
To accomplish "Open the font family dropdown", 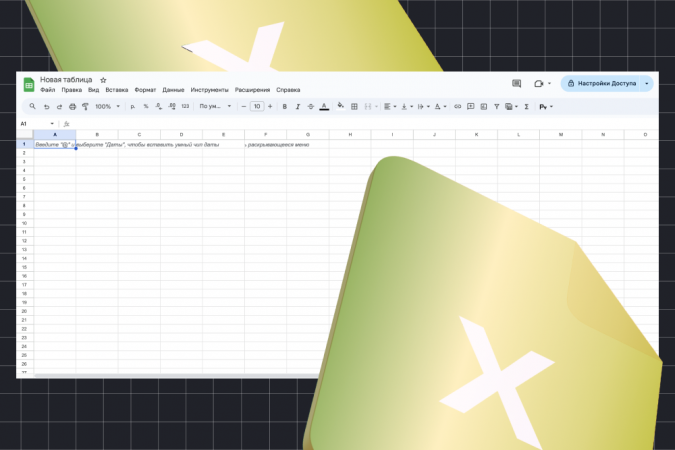I will 215,106.
